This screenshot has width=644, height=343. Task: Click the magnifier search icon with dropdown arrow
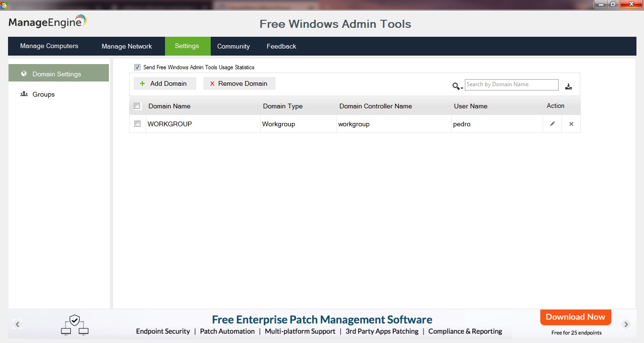(457, 86)
